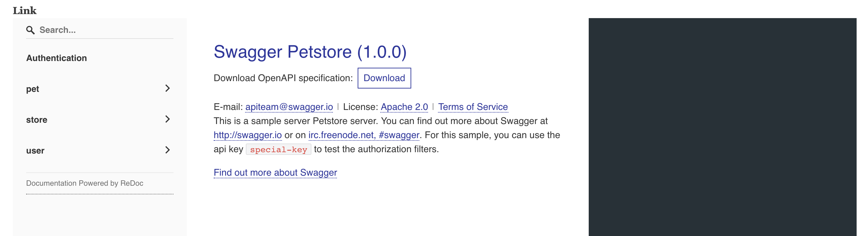Image resolution: width=868 pixels, height=236 pixels.
Task: Open the Authentication sidebar section
Action: (x=57, y=58)
